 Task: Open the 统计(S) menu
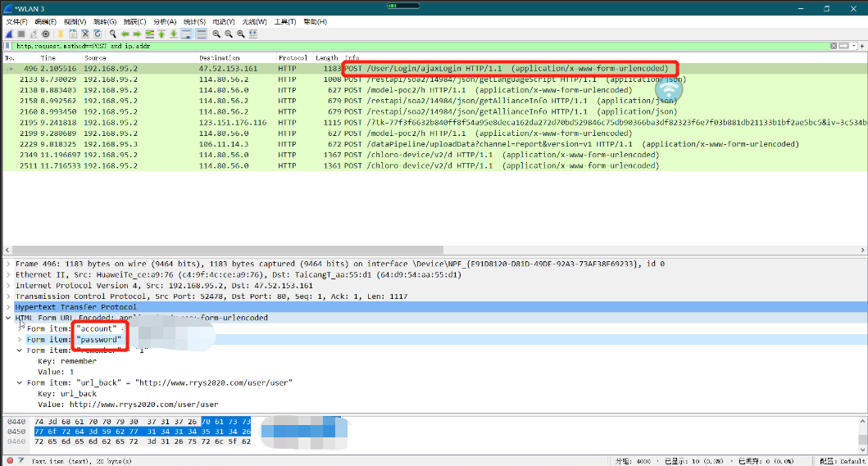click(194, 21)
